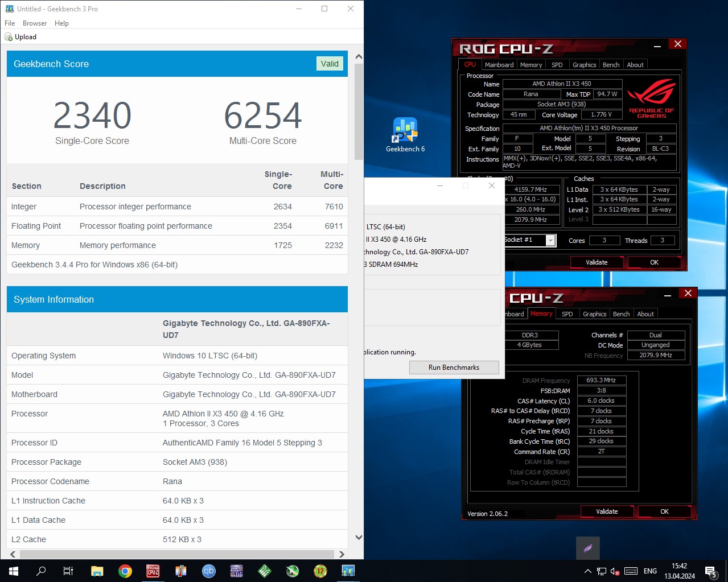Launch Google Chrome from the taskbar
The width and height of the screenshot is (728, 582).
pos(125,571)
